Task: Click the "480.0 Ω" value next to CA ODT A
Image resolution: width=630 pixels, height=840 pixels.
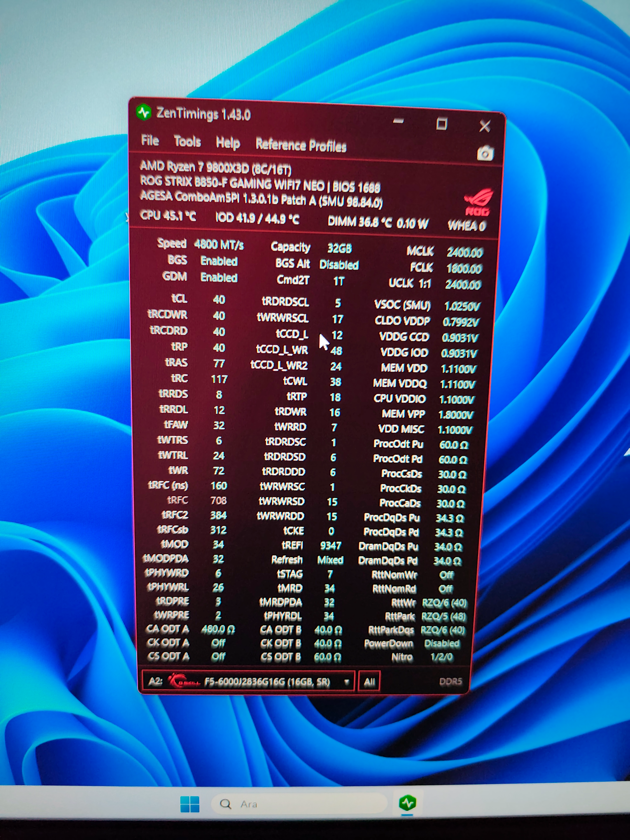Action: (218, 630)
